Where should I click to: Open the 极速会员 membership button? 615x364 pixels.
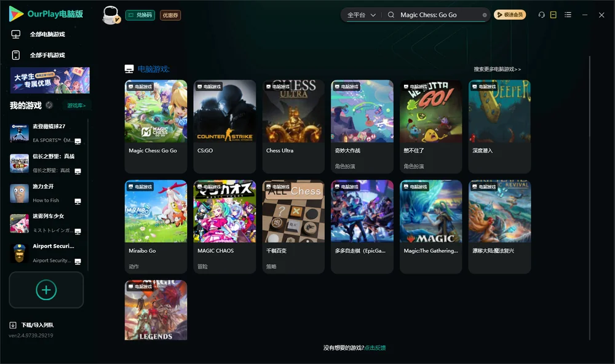[509, 15]
